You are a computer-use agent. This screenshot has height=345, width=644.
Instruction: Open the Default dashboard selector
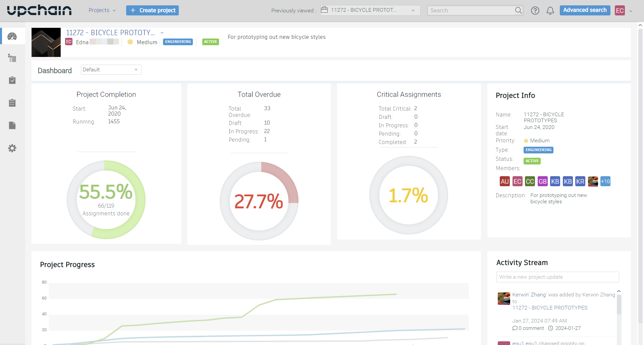tap(111, 70)
